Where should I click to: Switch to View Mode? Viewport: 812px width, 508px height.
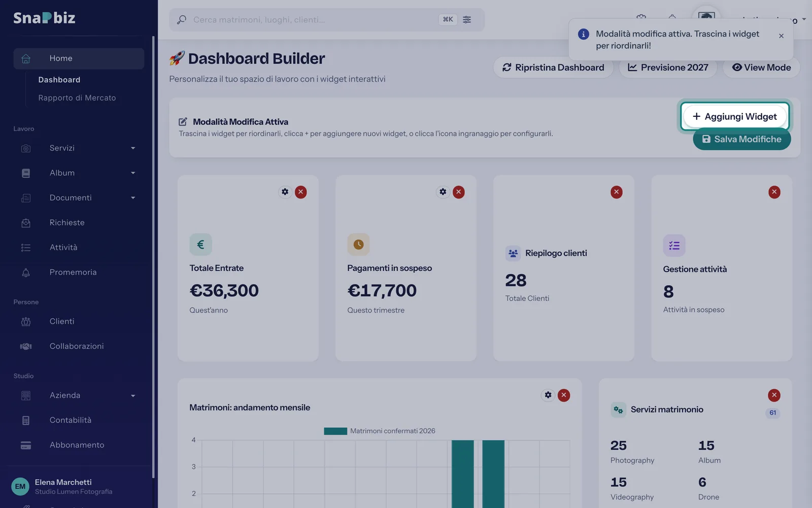[x=761, y=68]
